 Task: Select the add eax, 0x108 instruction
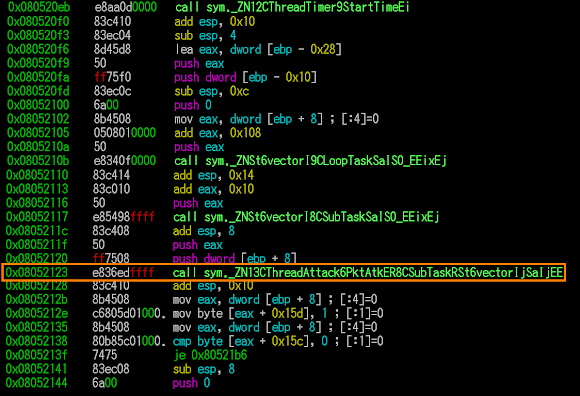pyautogui.click(x=218, y=133)
